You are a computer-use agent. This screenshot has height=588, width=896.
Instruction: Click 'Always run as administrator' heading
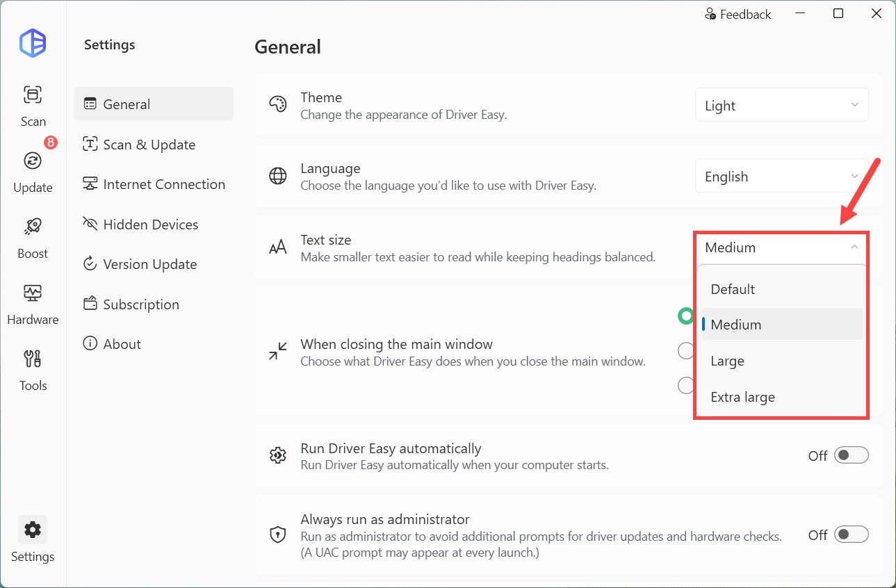(x=385, y=519)
